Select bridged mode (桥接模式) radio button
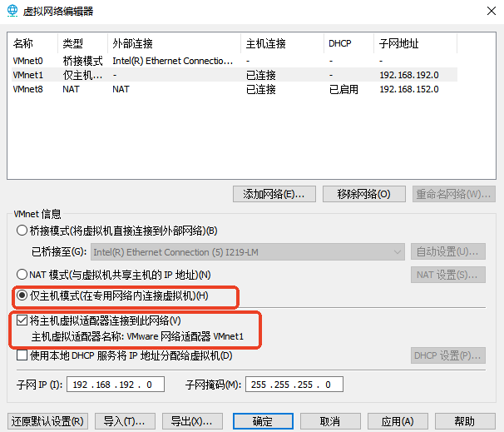Screen dimensions: 504x432 point(22,231)
